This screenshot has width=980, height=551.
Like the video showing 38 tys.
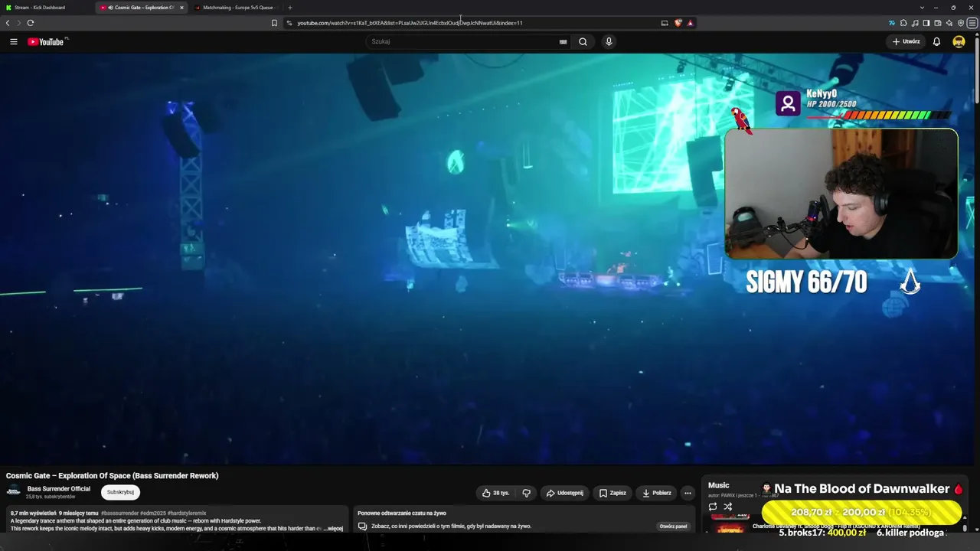pos(495,493)
